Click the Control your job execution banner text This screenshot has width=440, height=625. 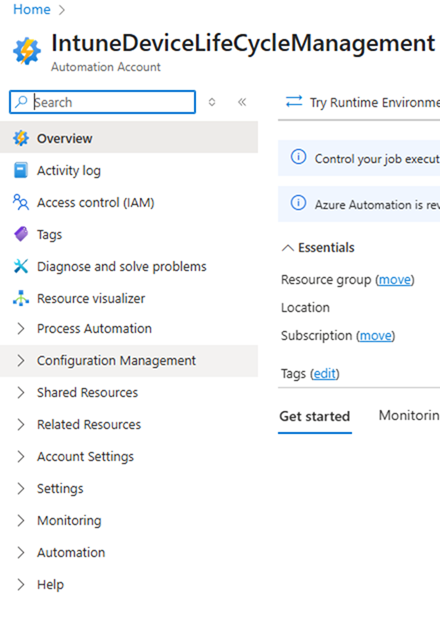pos(377,159)
